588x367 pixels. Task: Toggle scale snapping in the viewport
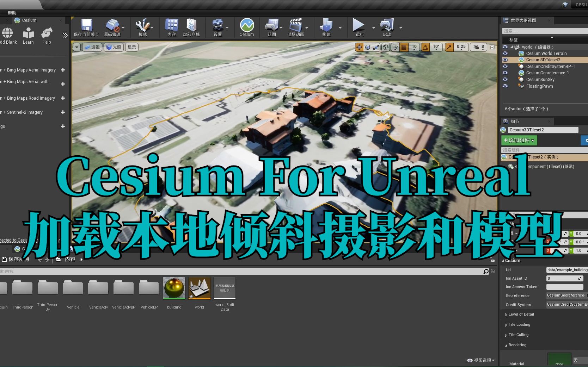[x=449, y=47]
